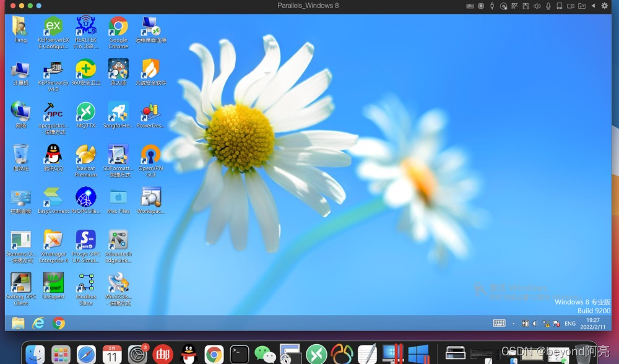619x364 pixels.
Task: Launch Xmanager Enterprise 4
Action: (53, 246)
